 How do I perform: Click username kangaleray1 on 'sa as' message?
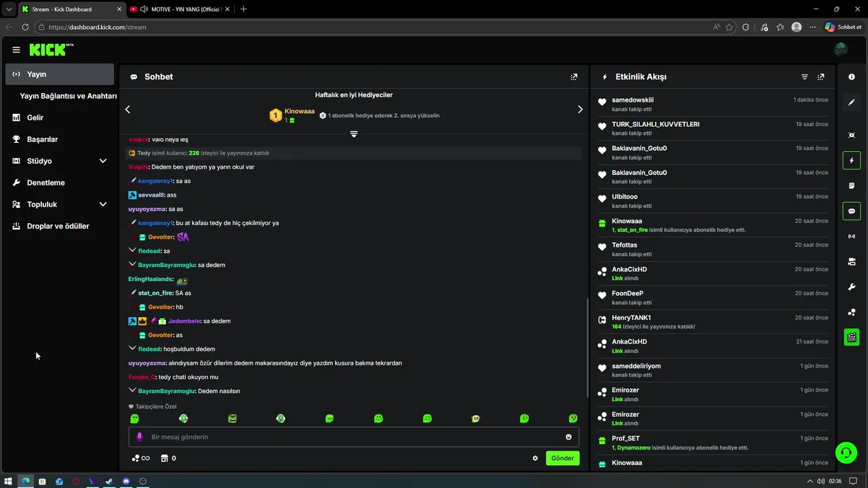click(155, 181)
